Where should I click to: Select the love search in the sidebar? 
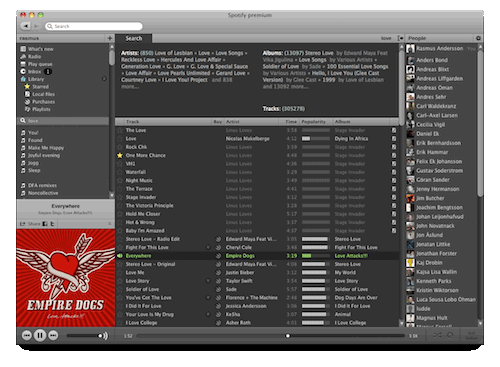tap(63, 121)
